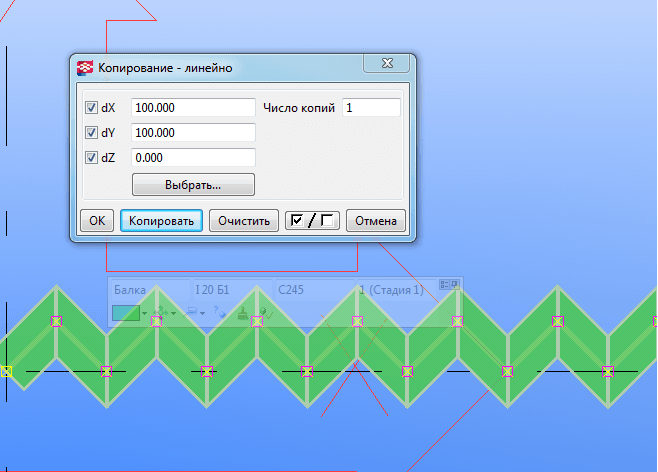Click the color swatch in mini toolbar
This screenshot has width=658, height=472.
tap(126, 313)
